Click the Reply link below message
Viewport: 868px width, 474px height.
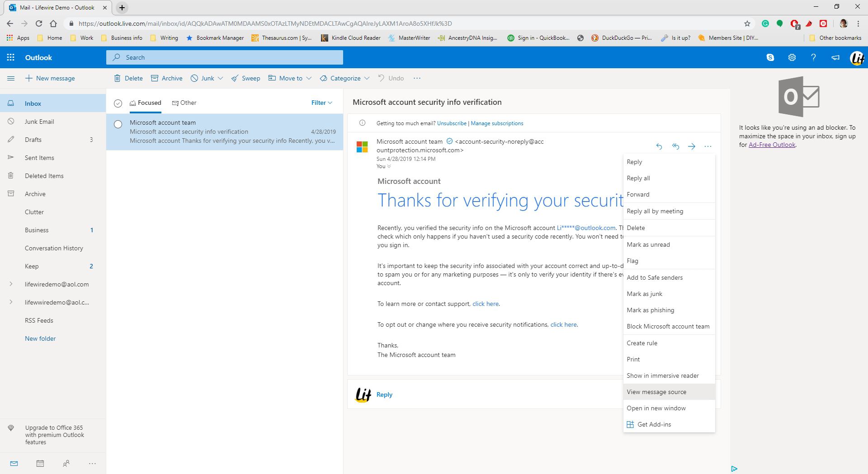tap(384, 394)
